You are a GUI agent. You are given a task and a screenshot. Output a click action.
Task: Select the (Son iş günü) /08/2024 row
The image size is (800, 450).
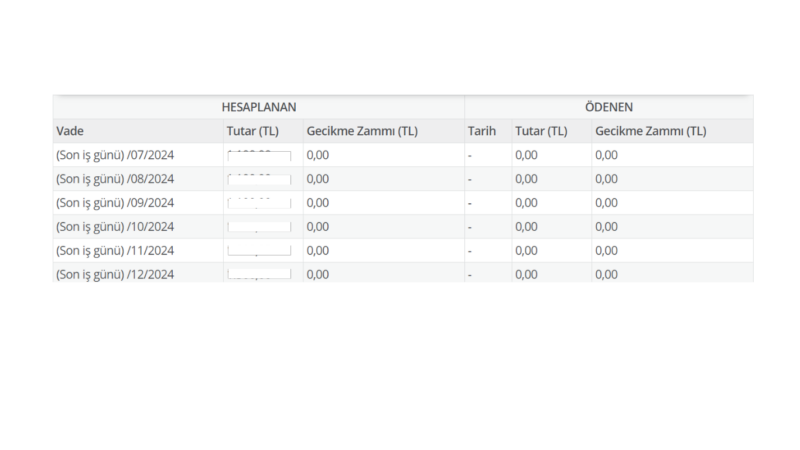click(x=115, y=179)
